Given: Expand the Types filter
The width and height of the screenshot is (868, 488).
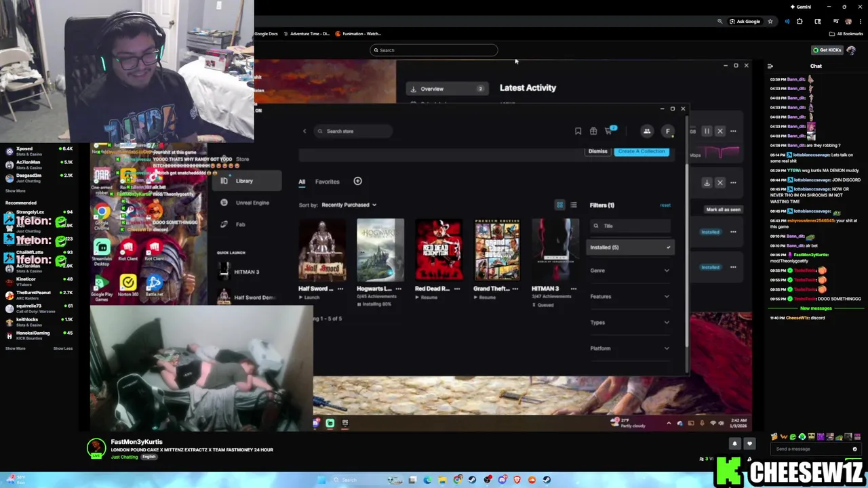Looking at the screenshot, I should point(629,323).
